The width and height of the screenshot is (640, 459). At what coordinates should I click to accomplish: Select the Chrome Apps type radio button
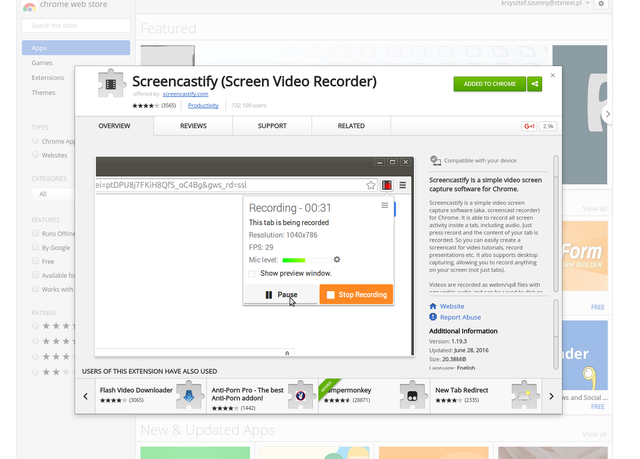36,141
